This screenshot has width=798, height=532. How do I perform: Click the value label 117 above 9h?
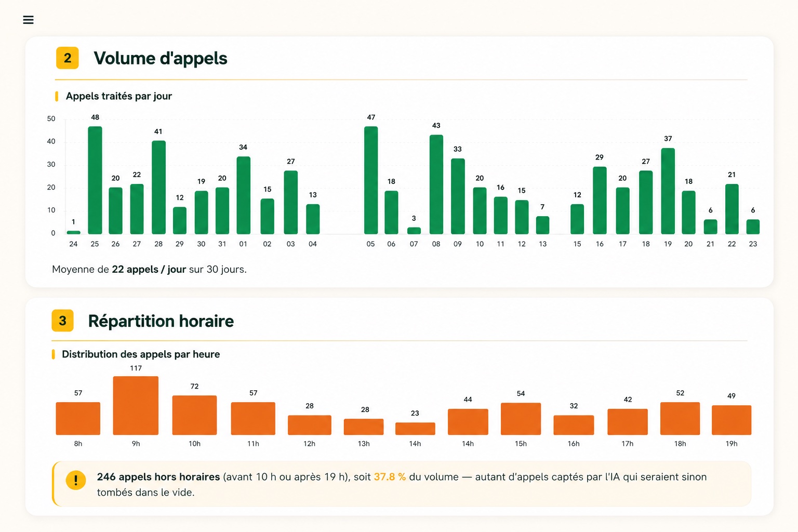[136, 368]
